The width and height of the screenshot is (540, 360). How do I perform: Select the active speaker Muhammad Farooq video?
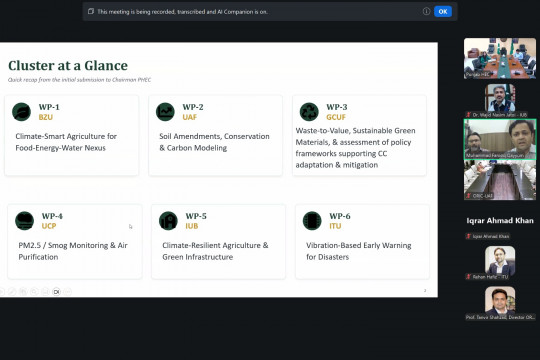500,139
